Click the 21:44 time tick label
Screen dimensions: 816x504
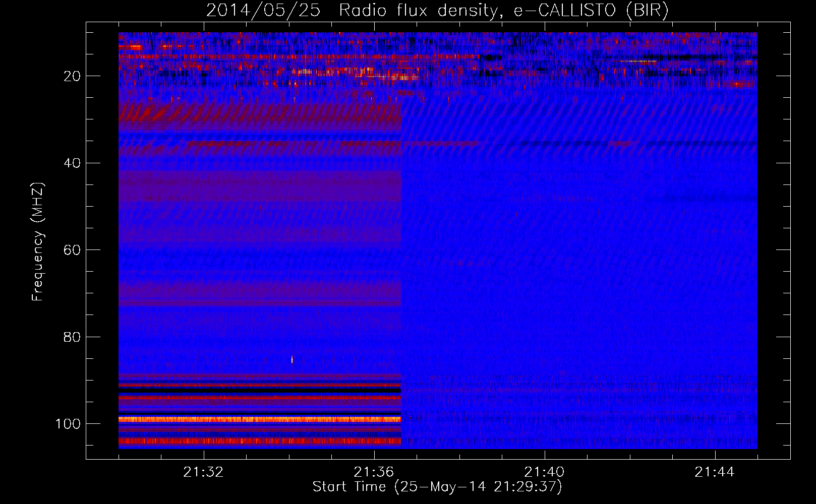pyautogui.click(x=715, y=472)
